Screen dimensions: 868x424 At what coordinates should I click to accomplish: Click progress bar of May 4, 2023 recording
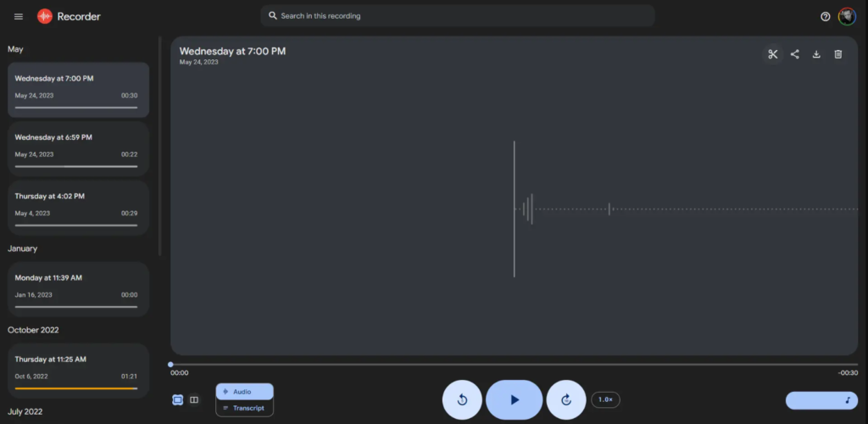click(75, 226)
